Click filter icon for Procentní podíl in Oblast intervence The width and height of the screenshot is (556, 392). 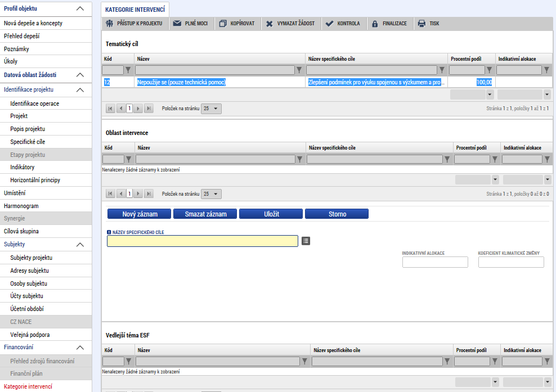click(x=495, y=159)
